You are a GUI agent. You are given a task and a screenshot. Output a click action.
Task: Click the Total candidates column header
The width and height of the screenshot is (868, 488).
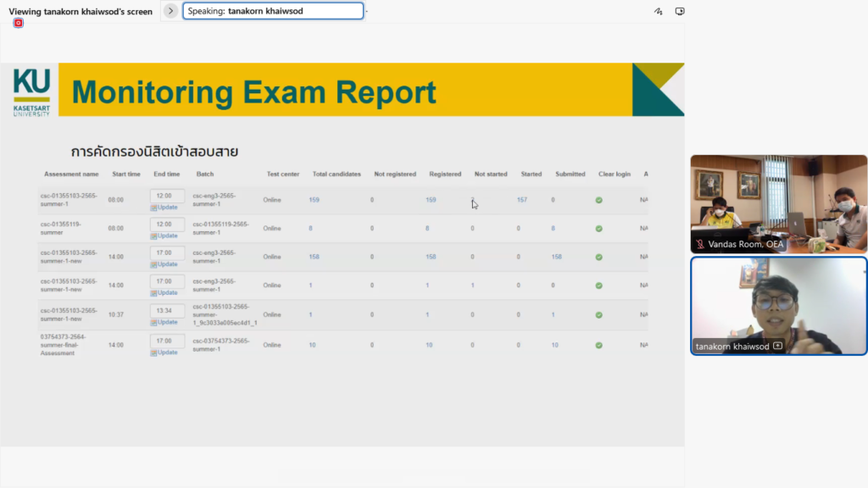pyautogui.click(x=337, y=174)
